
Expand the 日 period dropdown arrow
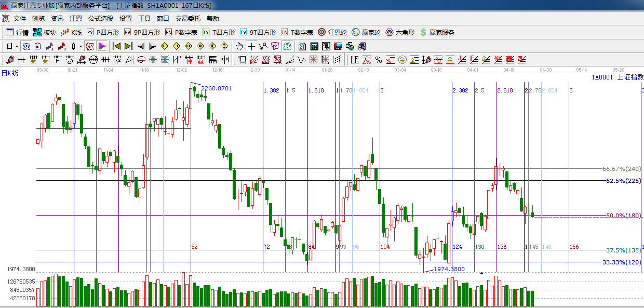[17, 46]
